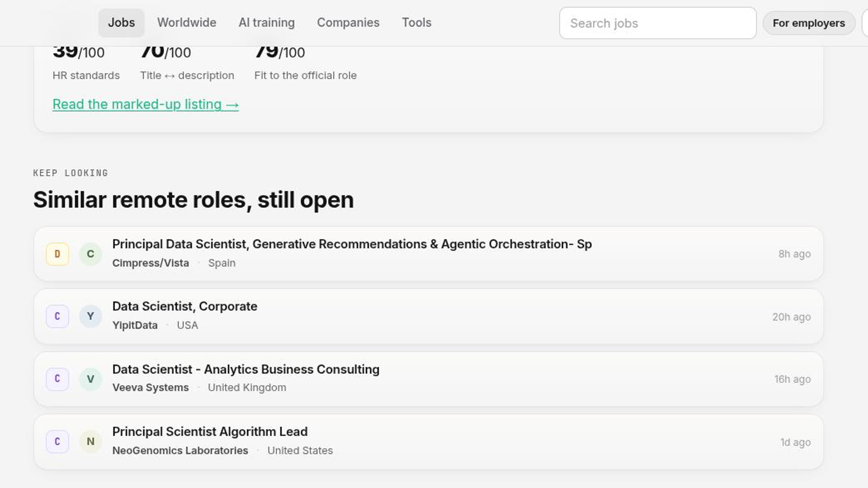
Task: Open the AI training tab
Action: click(x=267, y=23)
